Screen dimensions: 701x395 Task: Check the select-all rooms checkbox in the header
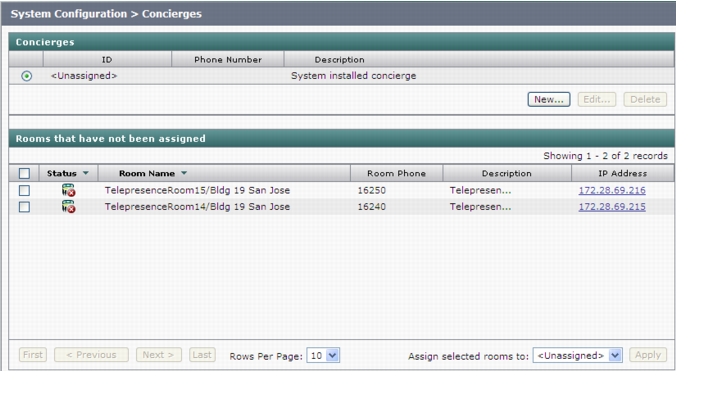point(24,173)
